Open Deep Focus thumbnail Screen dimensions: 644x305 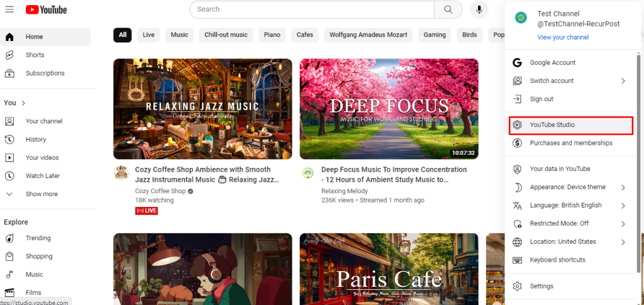[x=389, y=109]
